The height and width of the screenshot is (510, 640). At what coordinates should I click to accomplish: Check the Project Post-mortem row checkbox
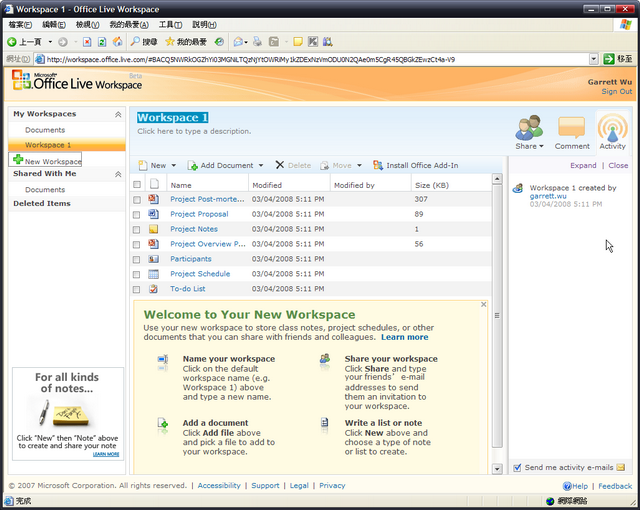click(137, 200)
